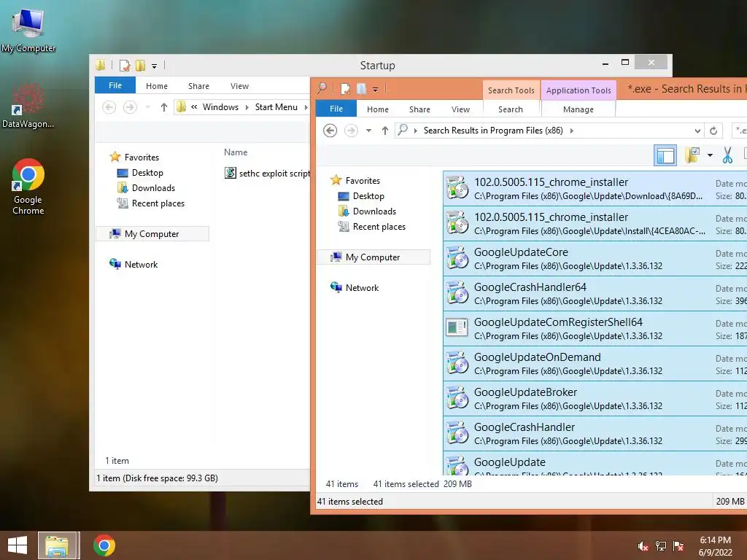The width and height of the screenshot is (747, 560).
Task: Switch to Share tab in Startup window
Action: tap(198, 86)
